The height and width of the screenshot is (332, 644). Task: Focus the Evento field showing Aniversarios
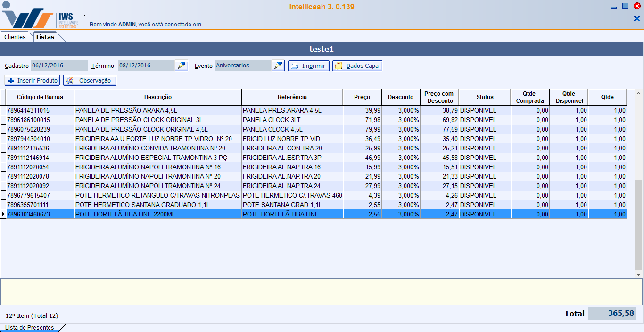click(x=243, y=66)
